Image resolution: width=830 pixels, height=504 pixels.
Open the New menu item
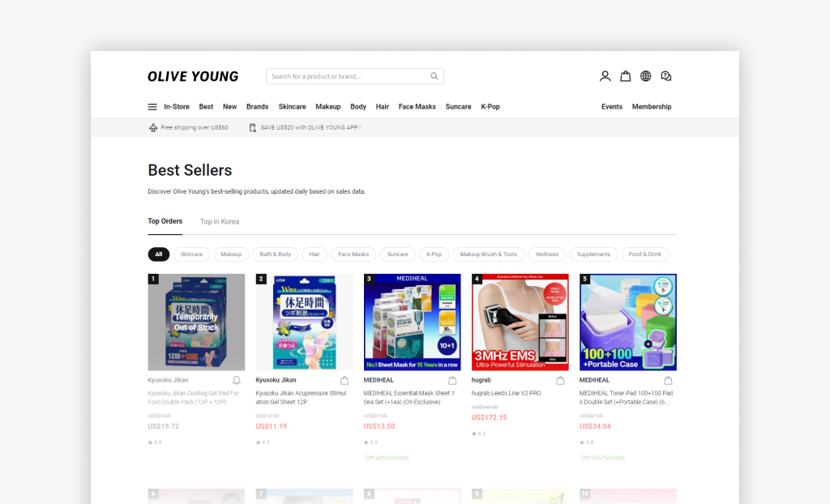click(x=229, y=106)
